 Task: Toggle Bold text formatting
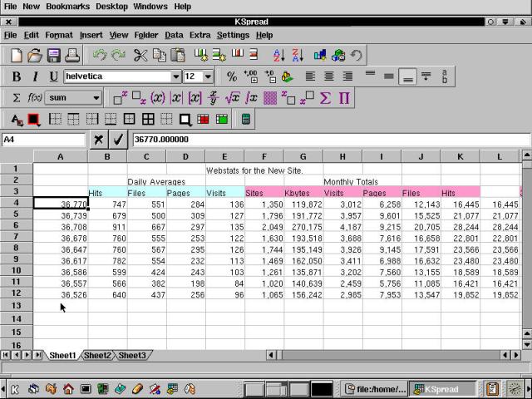coord(17,76)
